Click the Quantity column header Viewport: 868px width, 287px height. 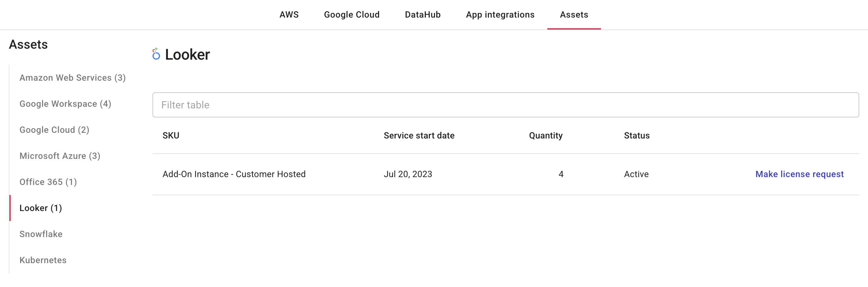click(x=545, y=136)
